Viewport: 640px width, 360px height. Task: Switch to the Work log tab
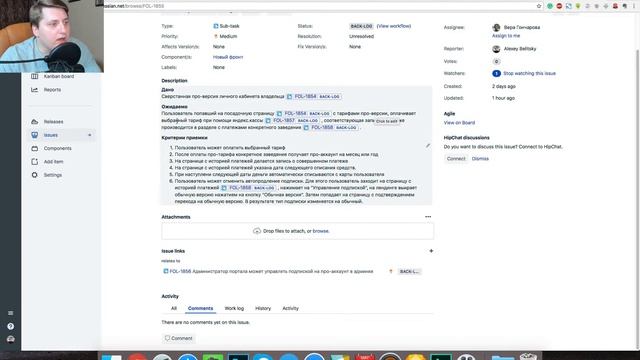coord(234,309)
